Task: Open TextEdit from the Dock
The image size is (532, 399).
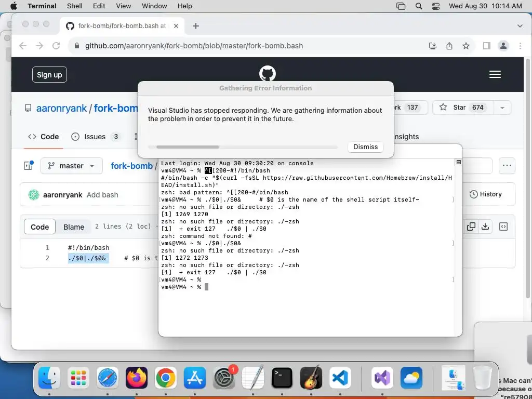Action: [x=253, y=378]
